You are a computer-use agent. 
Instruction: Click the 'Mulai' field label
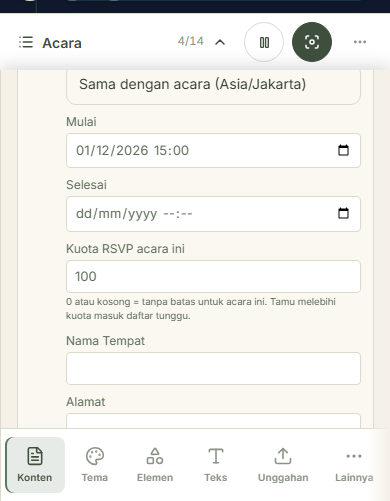tap(81, 122)
